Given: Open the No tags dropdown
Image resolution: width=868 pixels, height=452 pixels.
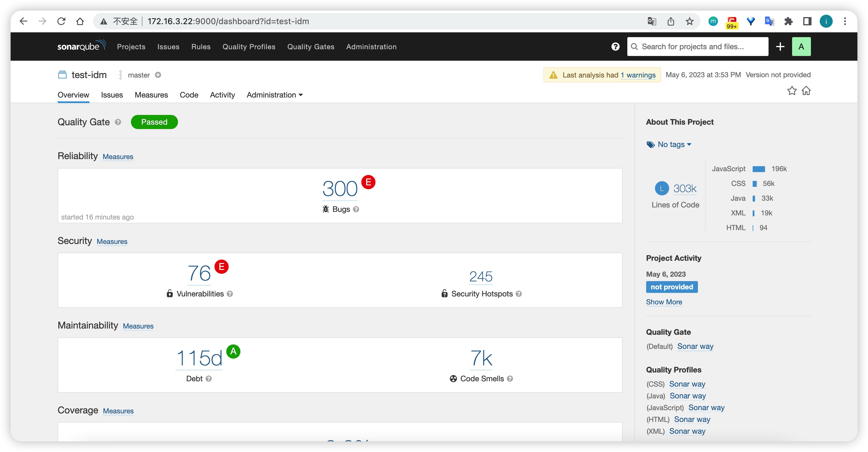Looking at the screenshot, I should pyautogui.click(x=669, y=144).
